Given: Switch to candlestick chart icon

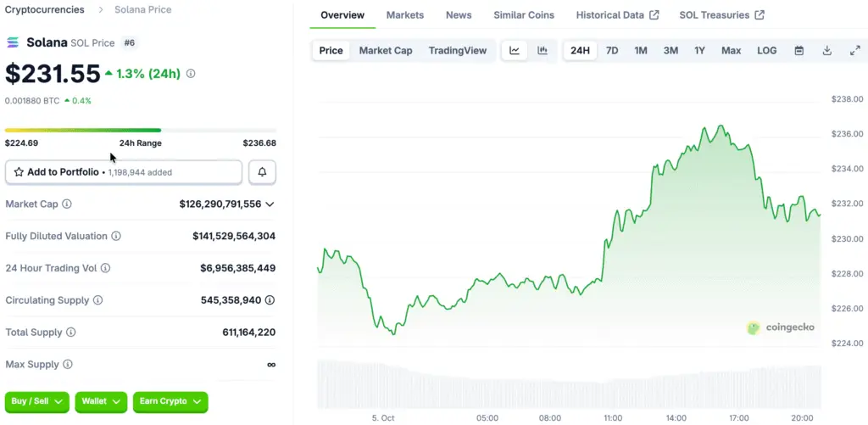Looking at the screenshot, I should tap(542, 51).
